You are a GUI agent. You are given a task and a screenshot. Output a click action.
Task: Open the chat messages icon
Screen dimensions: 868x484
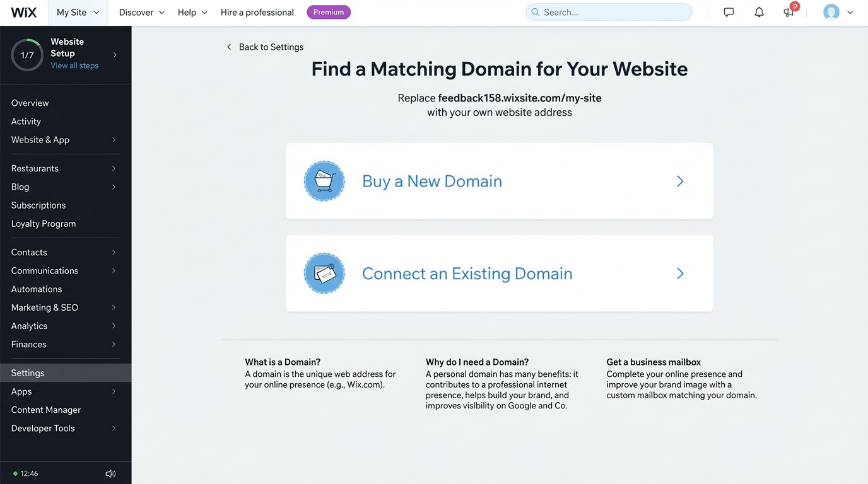click(729, 11)
